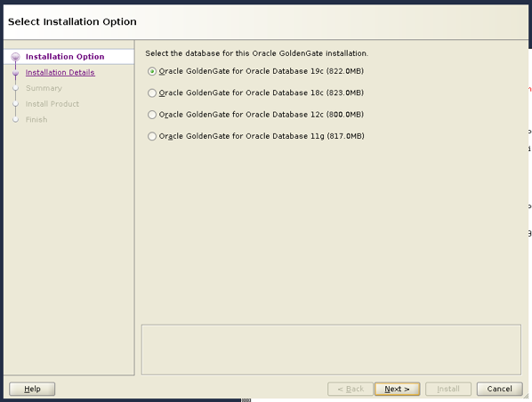Cancel the installation
The height and width of the screenshot is (402, 532).
tap(499, 389)
